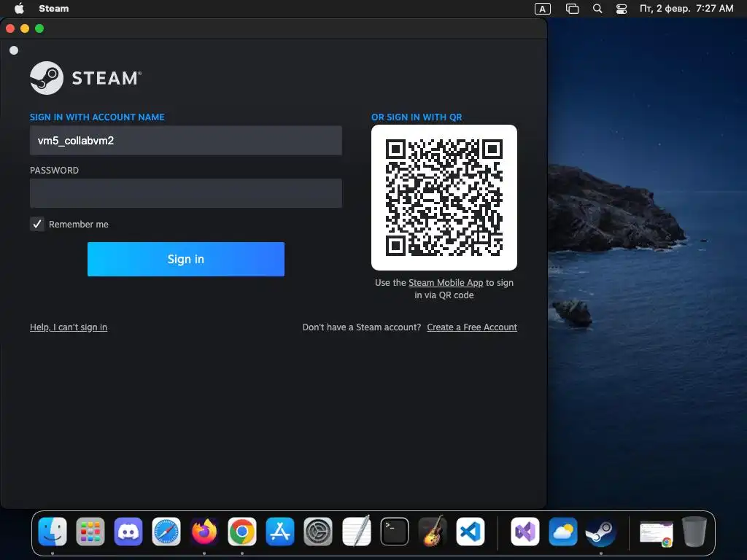Image resolution: width=747 pixels, height=560 pixels.
Task: Focus the account name field with vm5_collabvm2
Action: tap(186, 141)
